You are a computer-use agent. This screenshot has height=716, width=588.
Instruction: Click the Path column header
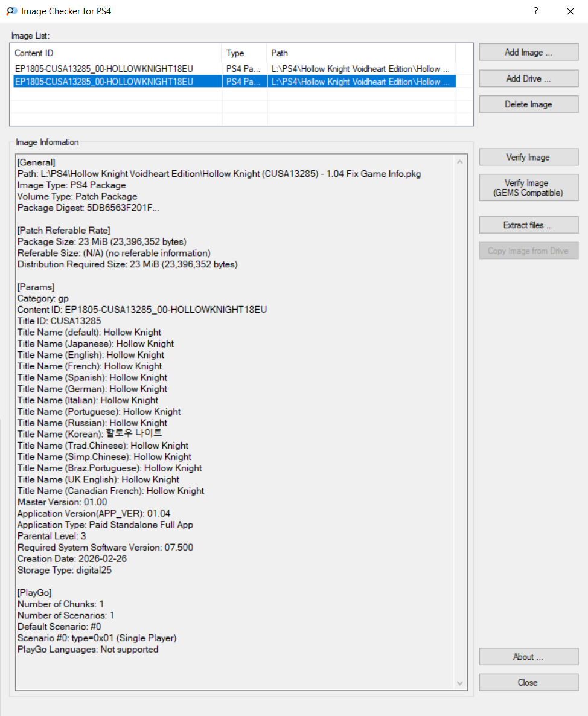361,53
